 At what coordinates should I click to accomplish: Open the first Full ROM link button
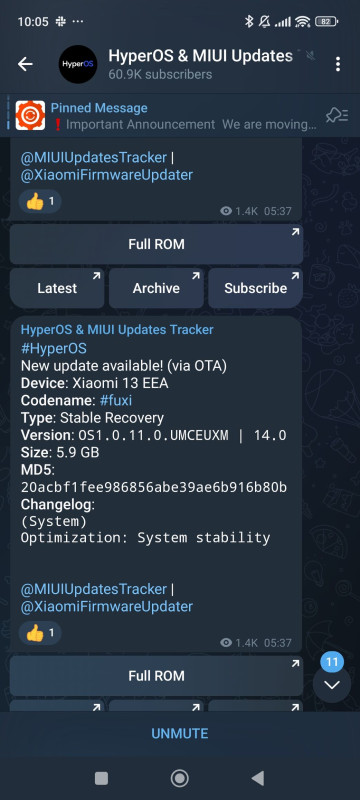point(157,244)
